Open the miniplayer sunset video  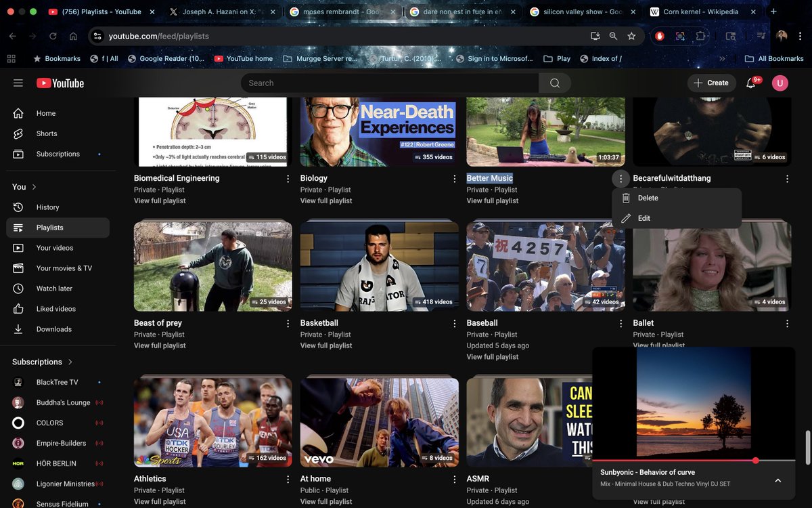694,402
